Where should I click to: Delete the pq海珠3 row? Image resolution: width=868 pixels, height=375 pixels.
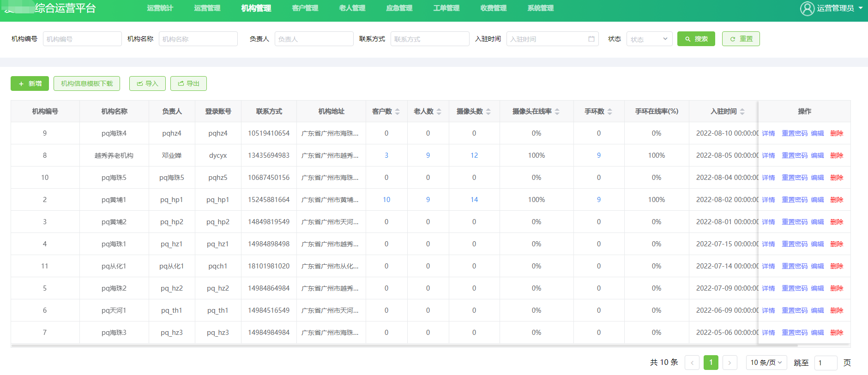click(837, 333)
